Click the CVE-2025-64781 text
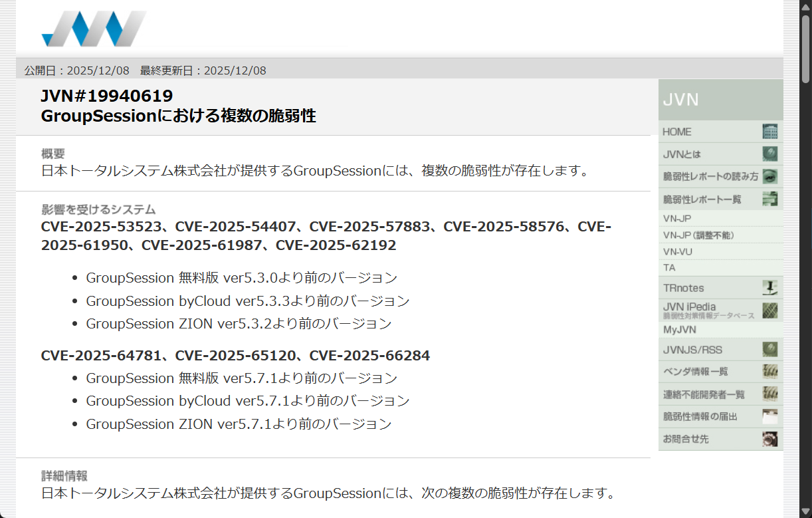Screen dimensions: 812x518 102,356
